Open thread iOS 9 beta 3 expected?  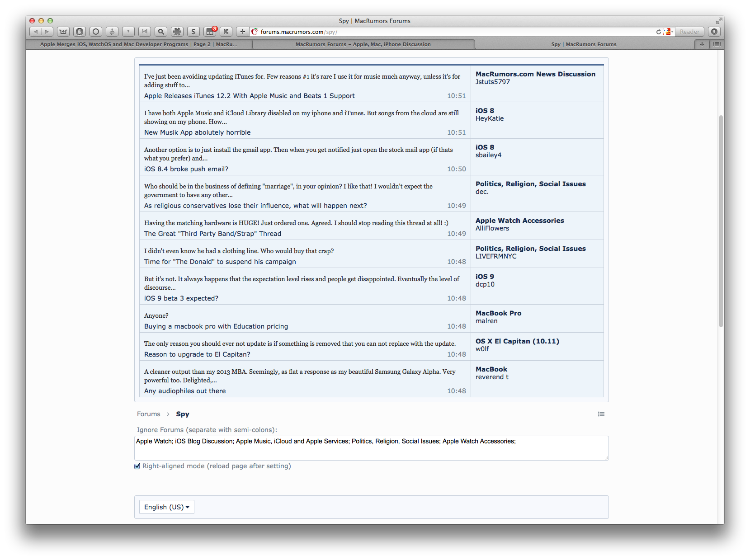coord(181,298)
